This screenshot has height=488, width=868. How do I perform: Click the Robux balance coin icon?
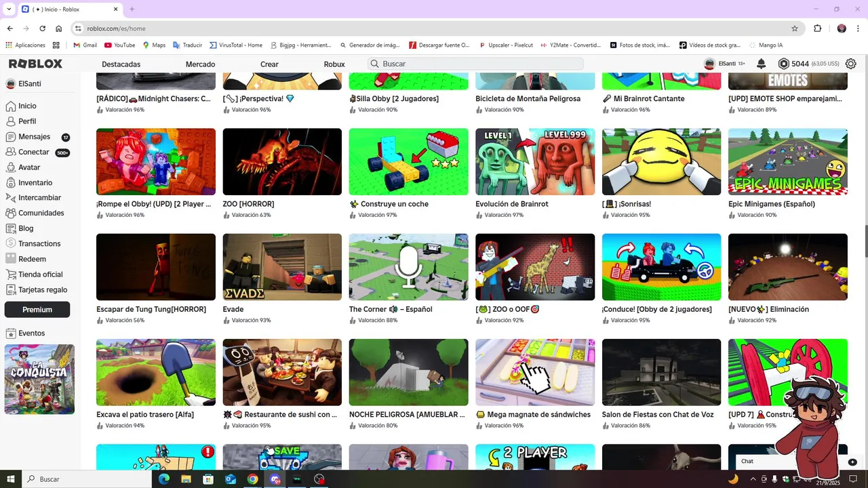(783, 64)
